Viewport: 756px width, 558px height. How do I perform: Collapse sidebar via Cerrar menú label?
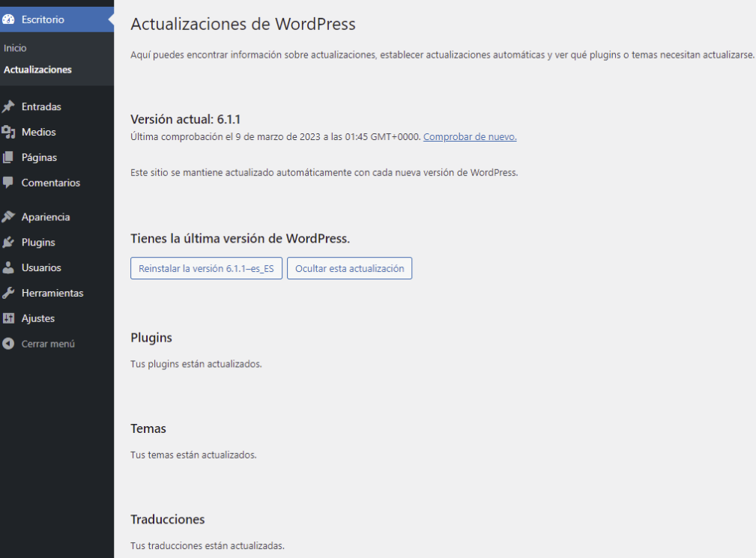click(48, 344)
